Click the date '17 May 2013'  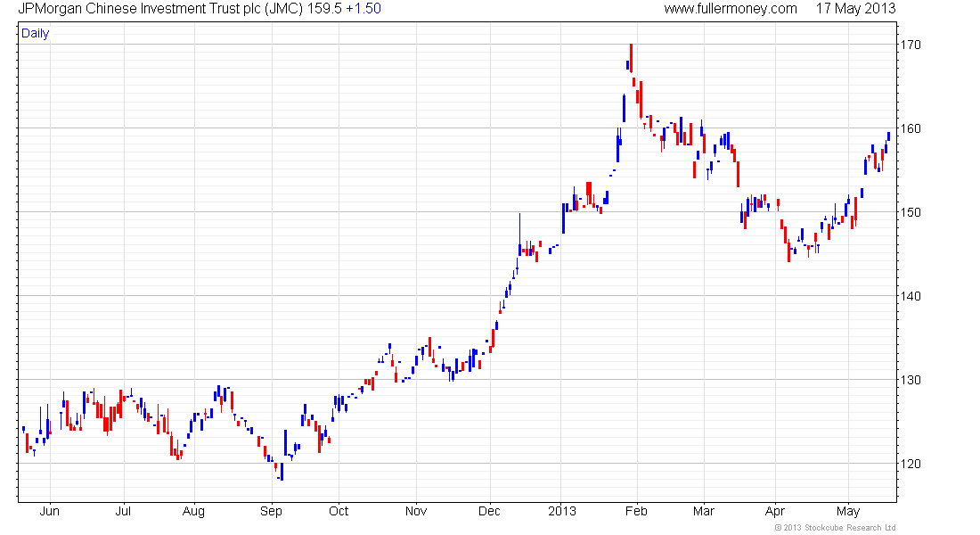855,9
